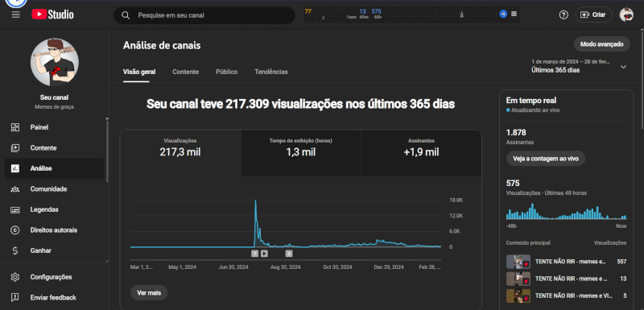The width and height of the screenshot is (644, 310).
Task: Click the chart marker labeled 7
Action: point(254,254)
